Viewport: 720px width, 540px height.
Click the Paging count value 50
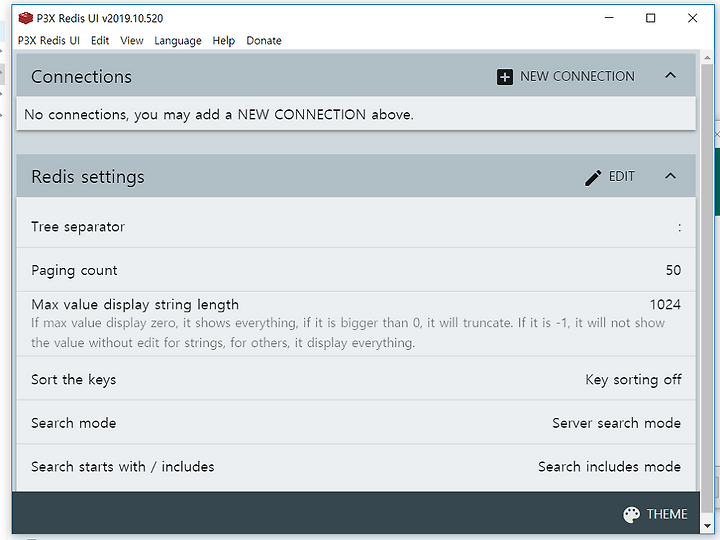click(x=673, y=270)
